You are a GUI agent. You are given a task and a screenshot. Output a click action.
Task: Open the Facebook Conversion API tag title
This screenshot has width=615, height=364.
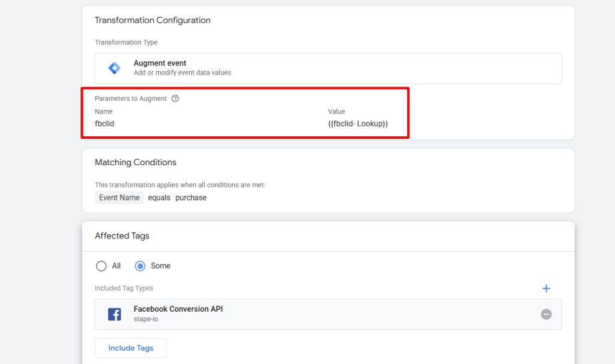(178, 309)
